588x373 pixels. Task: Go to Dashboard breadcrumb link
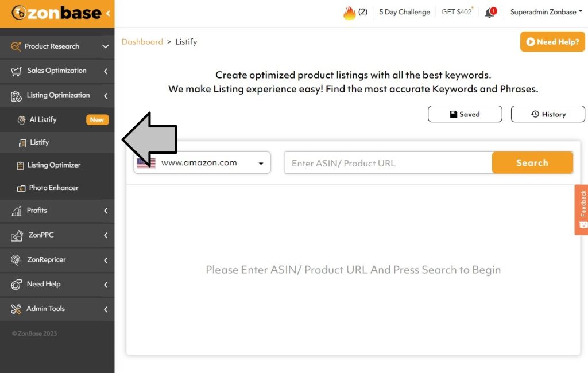pos(142,42)
